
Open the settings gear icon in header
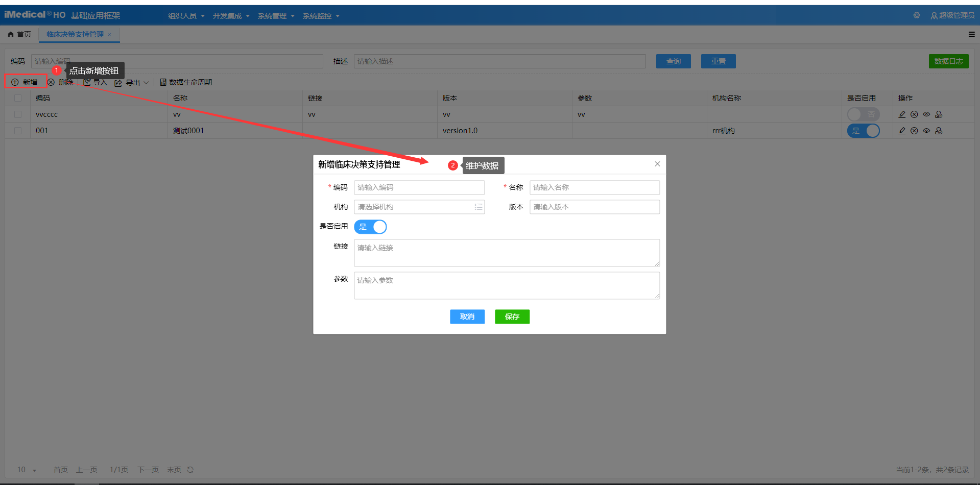point(917,15)
